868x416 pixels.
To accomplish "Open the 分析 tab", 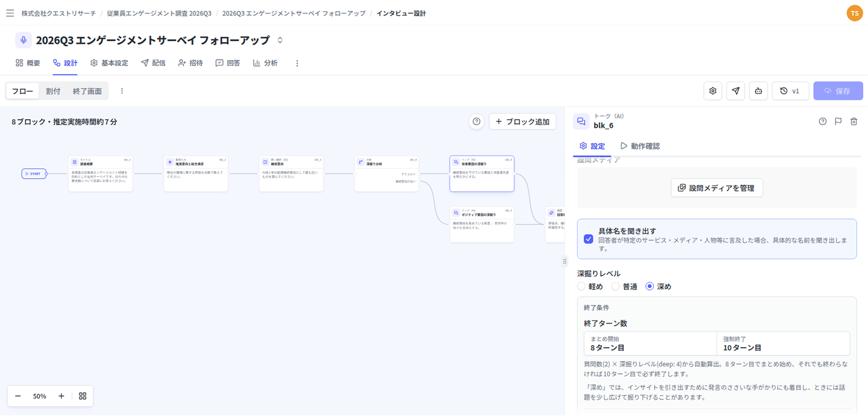I will tap(265, 63).
